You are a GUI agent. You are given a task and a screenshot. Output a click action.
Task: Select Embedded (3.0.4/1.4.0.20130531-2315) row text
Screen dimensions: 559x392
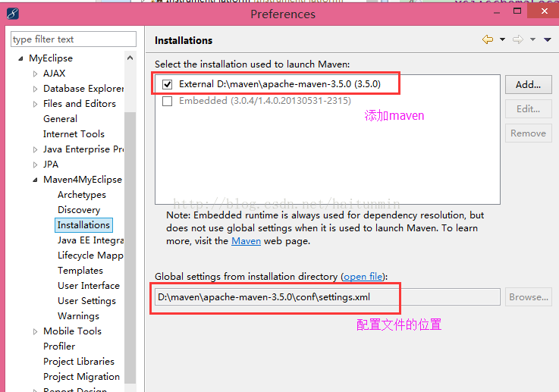[x=265, y=101]
